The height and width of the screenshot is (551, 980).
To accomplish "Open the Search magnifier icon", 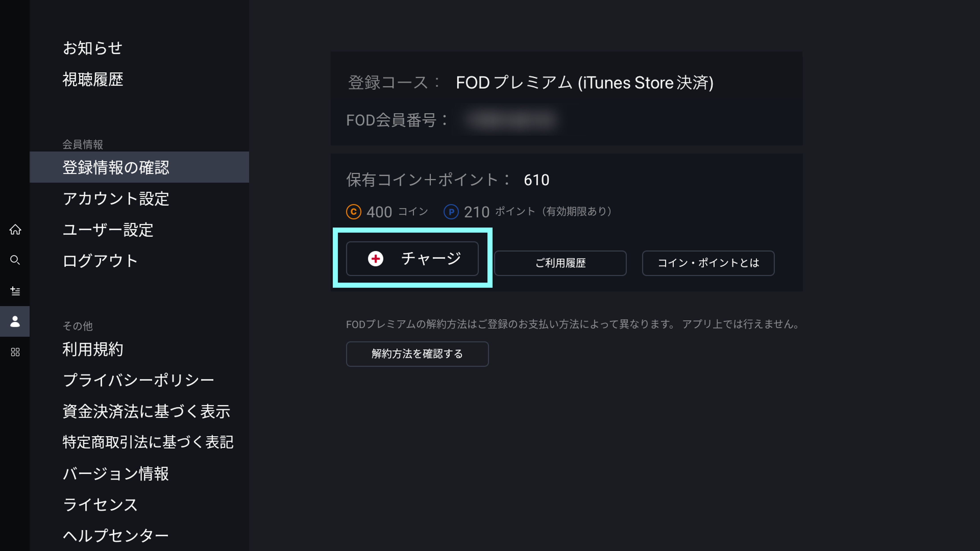I will coord(15,260).
